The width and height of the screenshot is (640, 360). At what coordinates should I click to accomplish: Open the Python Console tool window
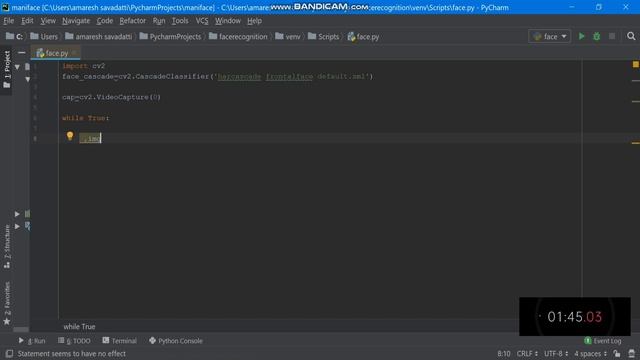(x=176, y=341)
